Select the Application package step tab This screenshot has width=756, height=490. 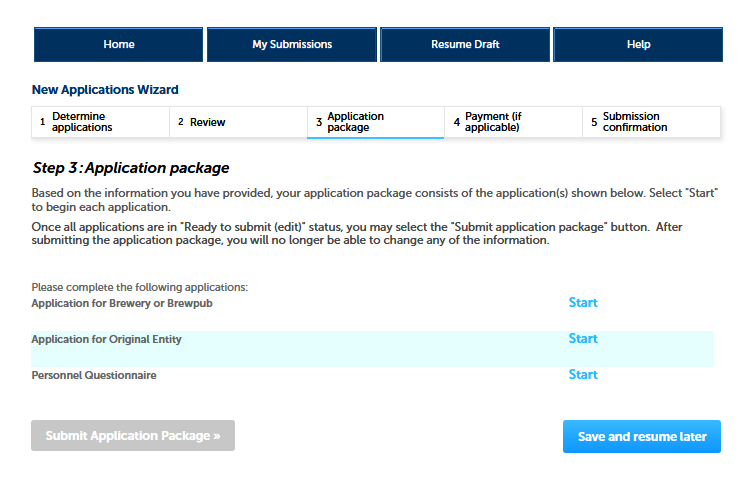point(376,122)
